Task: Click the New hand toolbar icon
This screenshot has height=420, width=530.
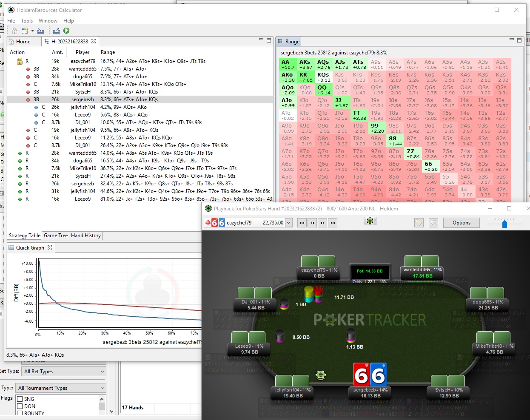Action: coord(25,31)
